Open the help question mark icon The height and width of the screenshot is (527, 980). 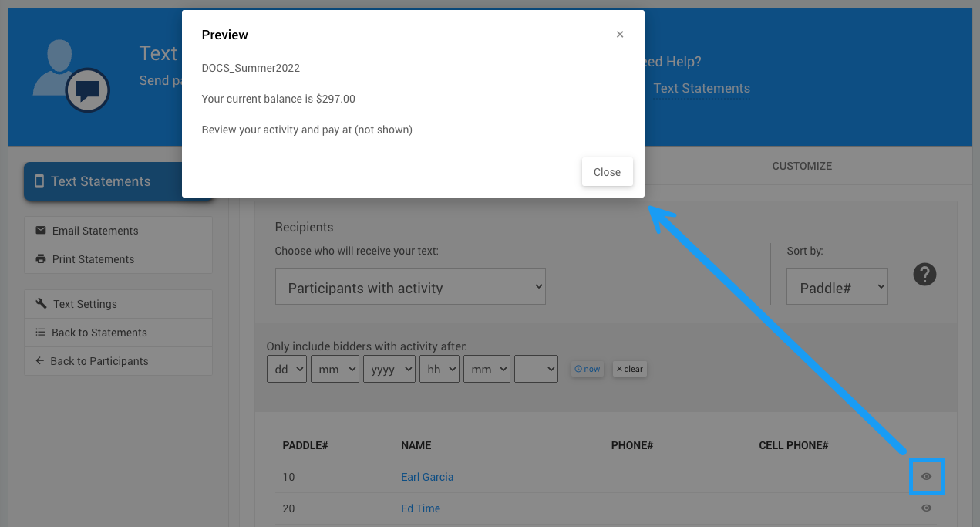click(924, 274)
